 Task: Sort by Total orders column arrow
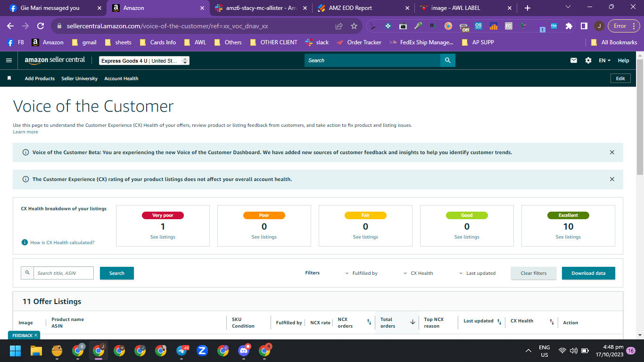pos(413,322)
